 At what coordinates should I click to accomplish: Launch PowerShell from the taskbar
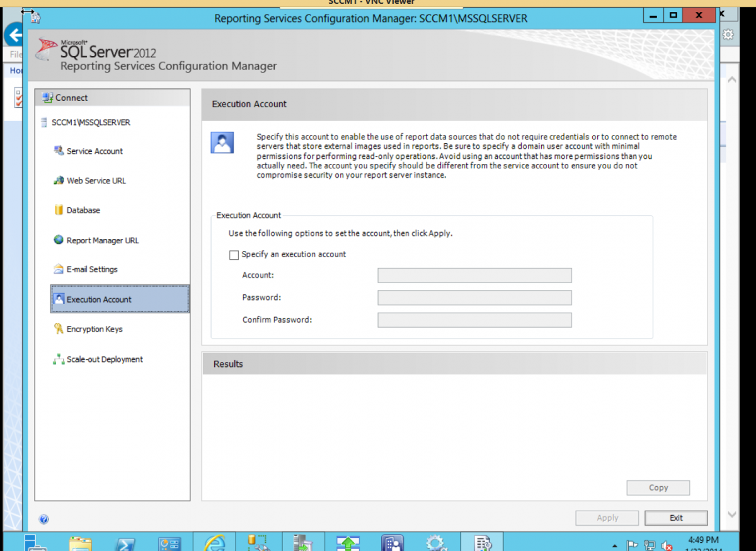125,543
